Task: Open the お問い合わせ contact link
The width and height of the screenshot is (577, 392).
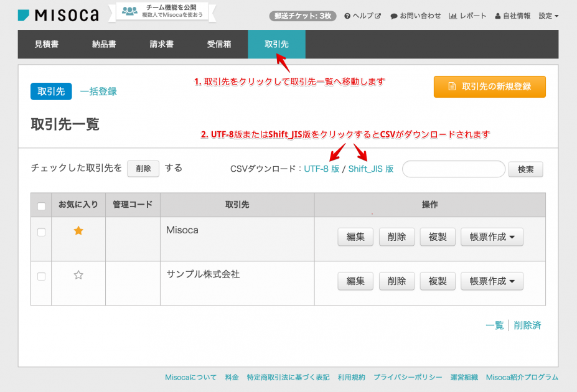Action: coord(415,16)
